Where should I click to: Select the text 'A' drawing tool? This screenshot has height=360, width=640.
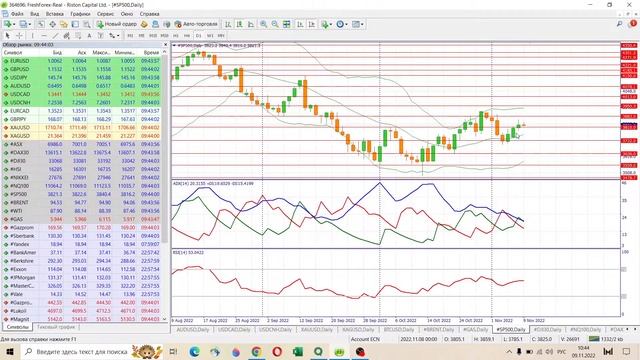89,36
